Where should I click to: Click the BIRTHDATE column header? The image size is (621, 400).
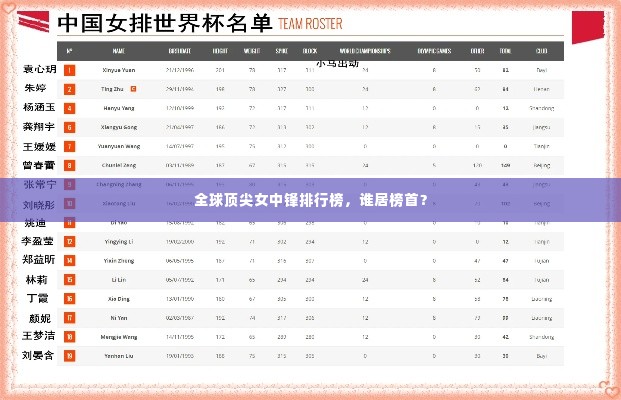(x=180, y=50)
